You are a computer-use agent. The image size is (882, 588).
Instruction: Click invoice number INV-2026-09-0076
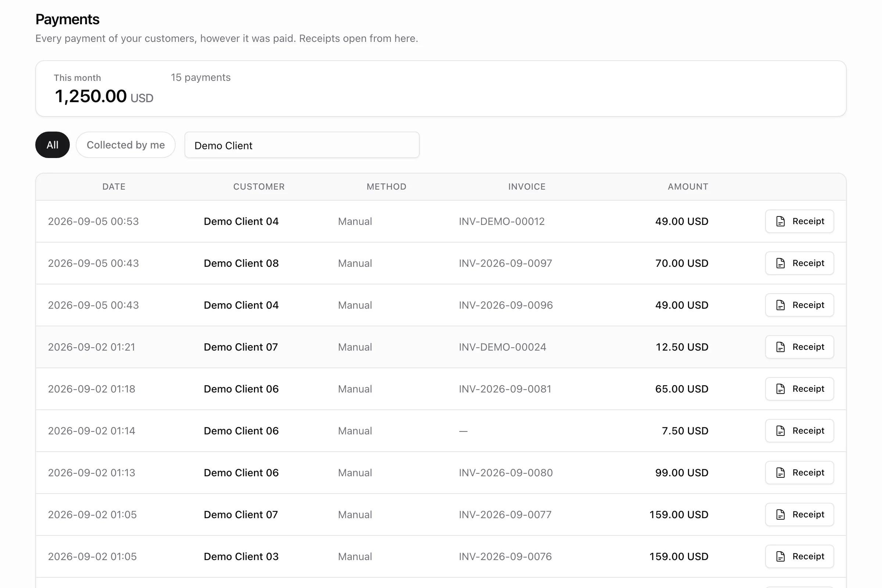click(506, 556)
